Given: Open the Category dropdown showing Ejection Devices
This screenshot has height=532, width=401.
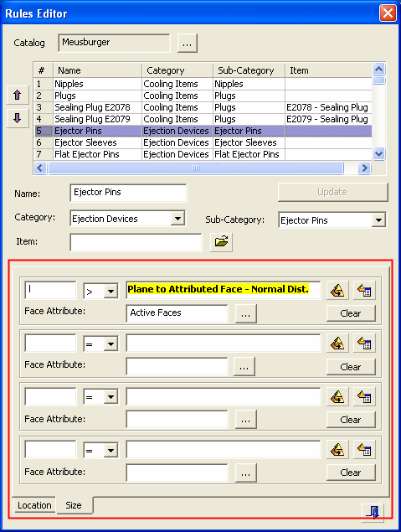Looking at the screenshot, I should click(178, 219).
